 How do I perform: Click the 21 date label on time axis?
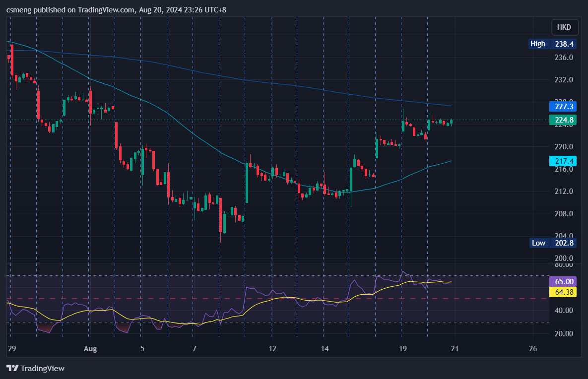click(x=455, y=349)
